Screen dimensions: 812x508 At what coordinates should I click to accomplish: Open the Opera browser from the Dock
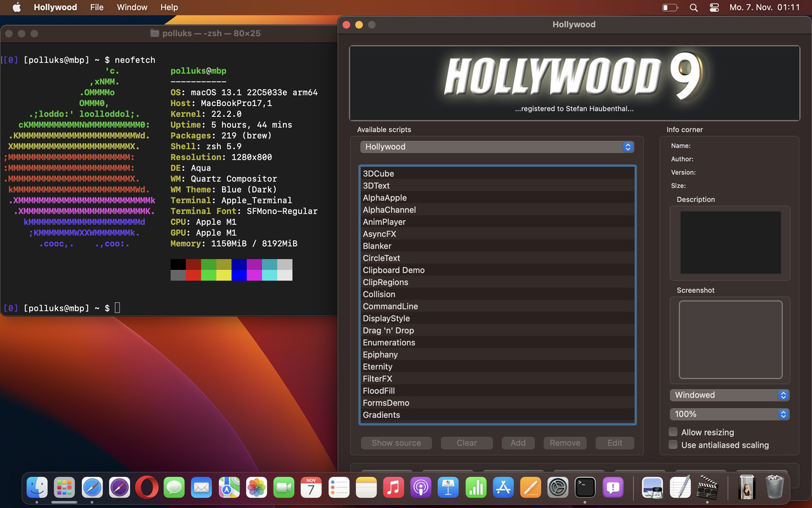(147, 488)
